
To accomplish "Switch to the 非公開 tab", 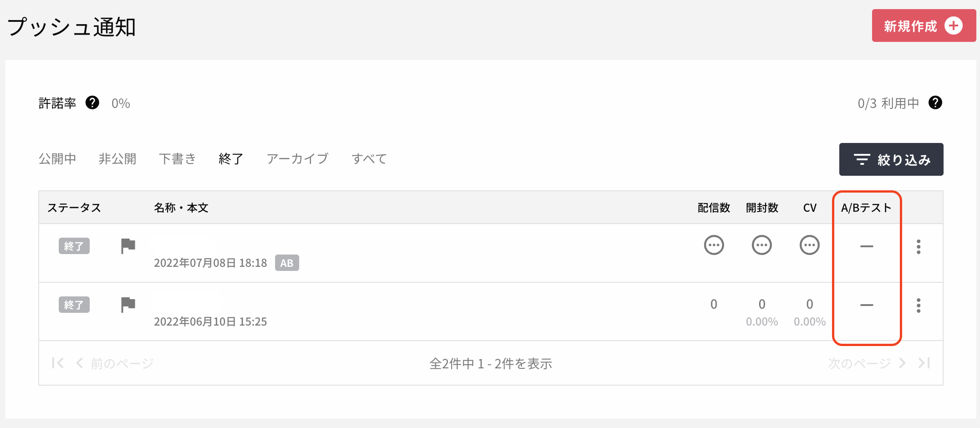I will tap(117, 159).
